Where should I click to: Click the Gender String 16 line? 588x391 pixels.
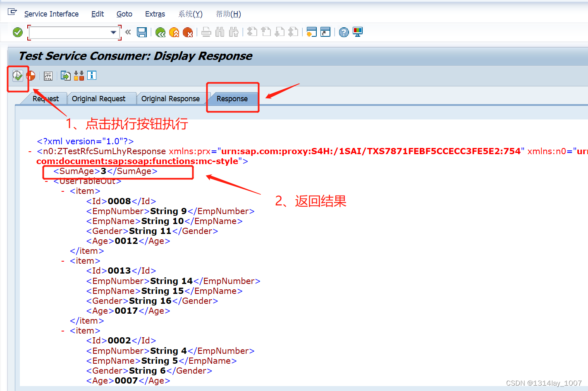(x=152, y=301)
